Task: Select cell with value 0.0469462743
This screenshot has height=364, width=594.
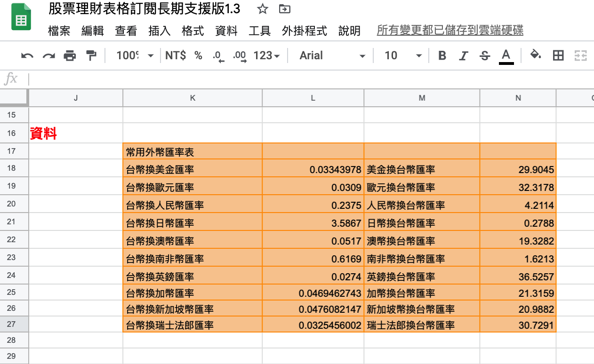Action: point(313,293)
